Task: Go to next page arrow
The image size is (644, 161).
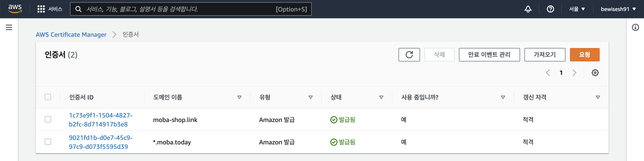Action: [574, 73]
